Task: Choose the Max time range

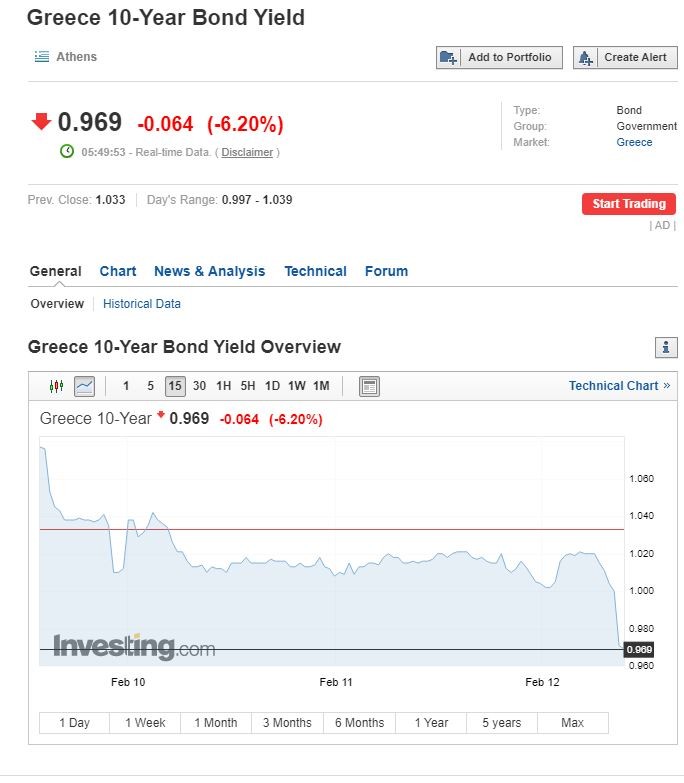Action: 572,723
